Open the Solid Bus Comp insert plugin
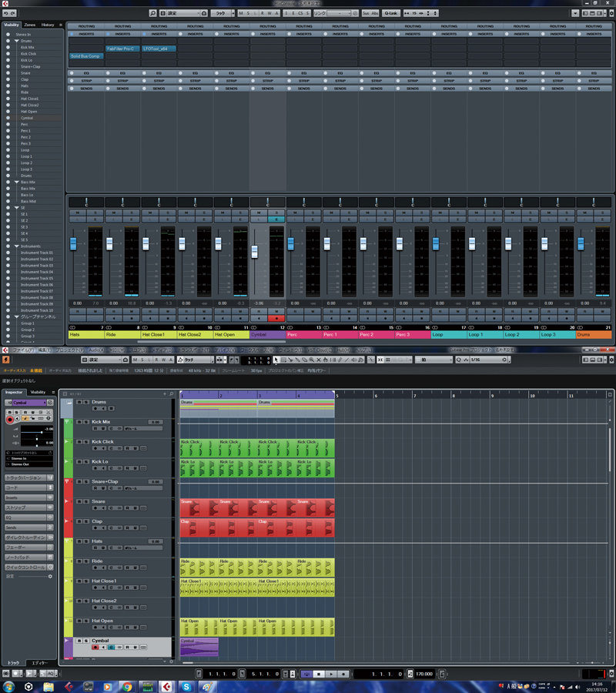Image resolution: width=616 pixels, height=693 pixels. pyautogui.click(x=85, y=56)
